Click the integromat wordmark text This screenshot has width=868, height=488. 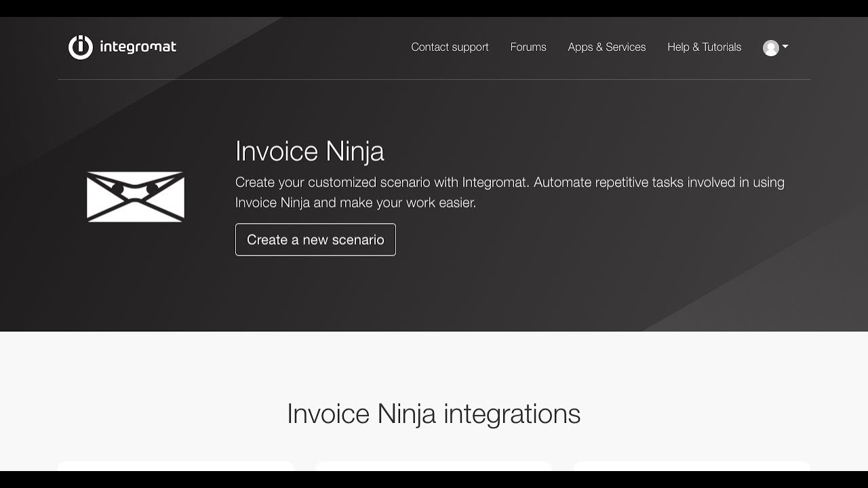click(138, 47)
